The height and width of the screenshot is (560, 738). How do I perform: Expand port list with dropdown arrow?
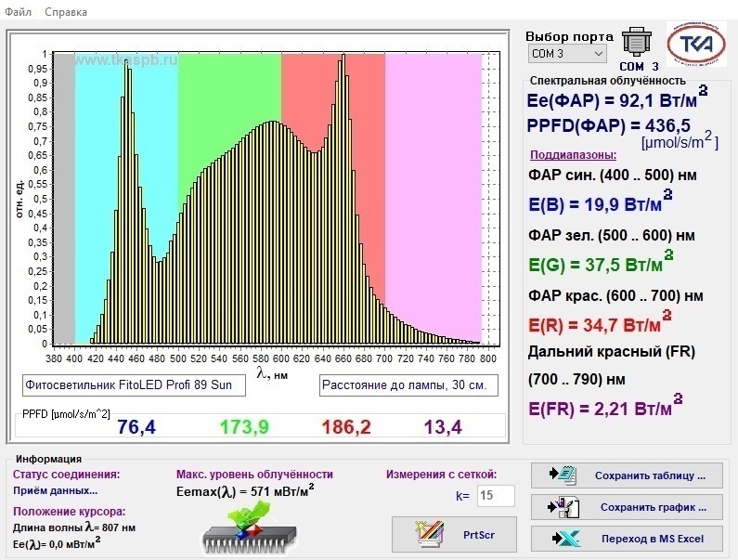tap(598, 54)
